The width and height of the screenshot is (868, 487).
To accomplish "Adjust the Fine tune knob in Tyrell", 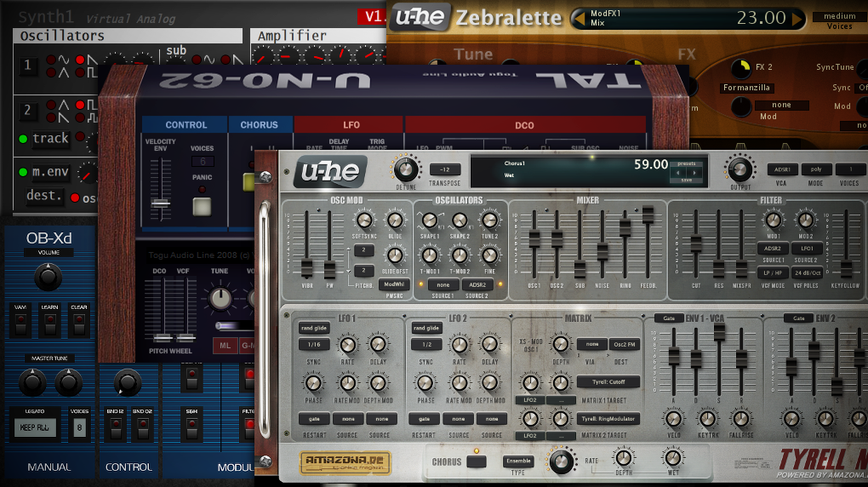I will (489, 255).
